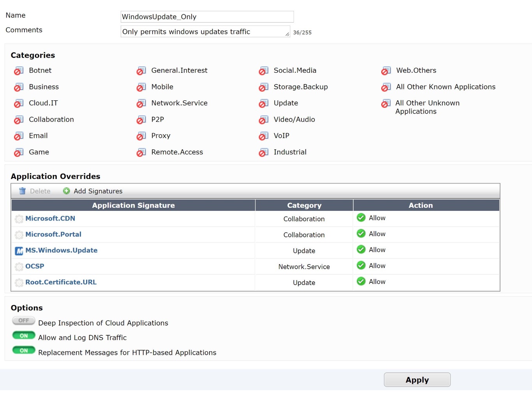The width and height of the screenshot is (532, 396).
Task: Enable Deep Inspection of Cloud Applications
Action: point(23,321)
